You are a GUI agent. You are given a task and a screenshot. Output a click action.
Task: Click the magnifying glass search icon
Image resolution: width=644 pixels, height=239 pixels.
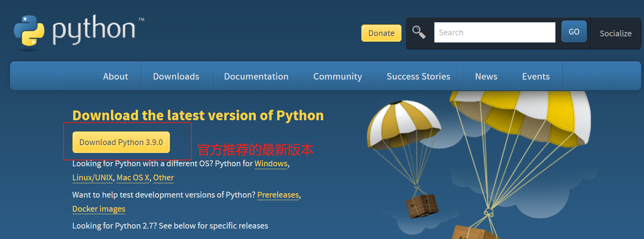coord(419,32)
